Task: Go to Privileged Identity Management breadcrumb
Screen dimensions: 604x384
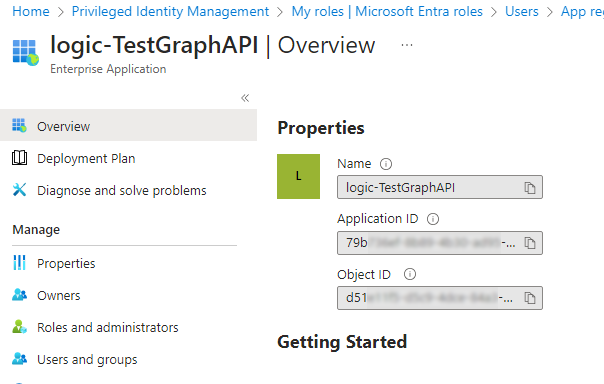Action: [x=170, y=12]
